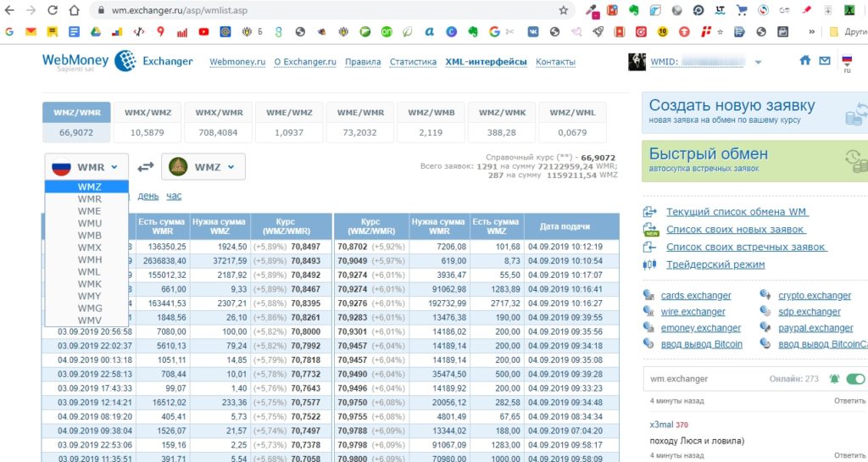This screenshot has width=868, height=462.
Task: Click coins icon next to wire.exchanger
Action: [648, 311]
